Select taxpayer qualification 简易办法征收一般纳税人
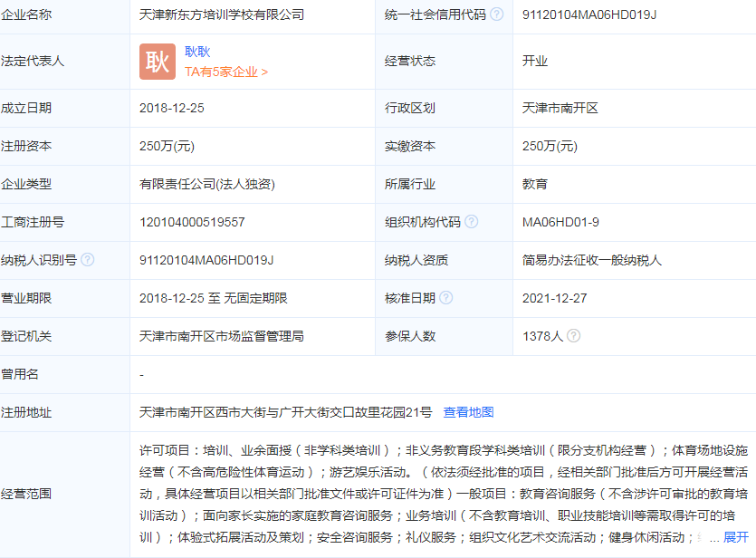This screenshot has height=558, width=756. [591, 261]
